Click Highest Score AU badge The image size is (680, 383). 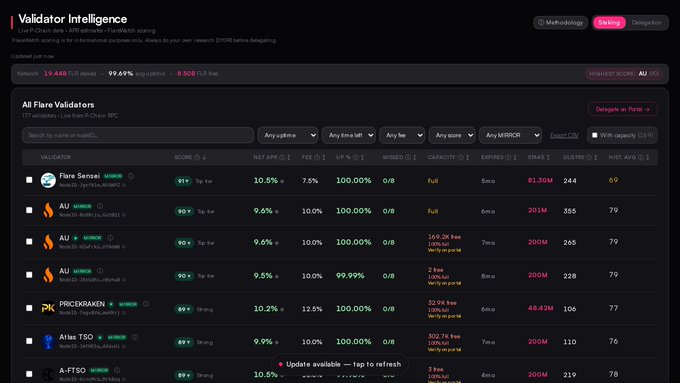(624, 74)
